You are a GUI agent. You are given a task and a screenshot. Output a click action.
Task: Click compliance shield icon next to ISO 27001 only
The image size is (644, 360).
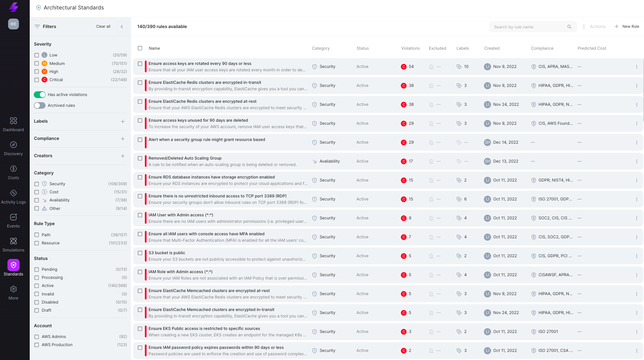point(534,332)
